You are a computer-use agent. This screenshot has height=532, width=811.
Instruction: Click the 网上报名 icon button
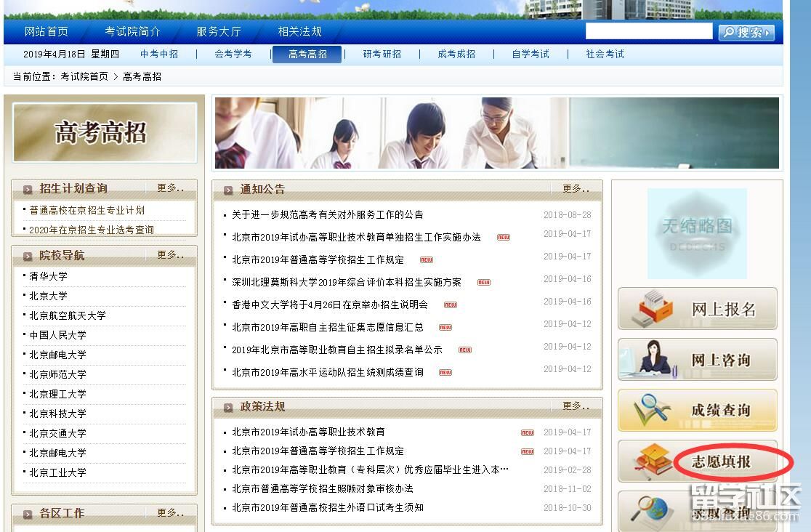pyautogui.click(x=697, y=309)
